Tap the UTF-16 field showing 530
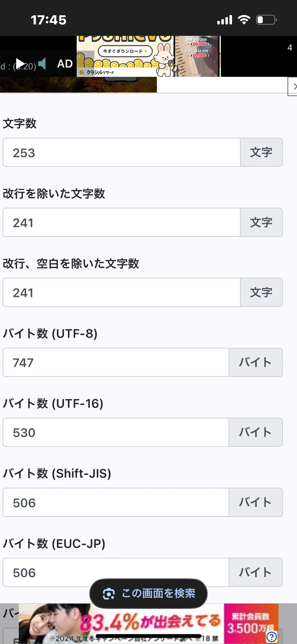Screen dimensions: 297x644 tap(116, 433)
